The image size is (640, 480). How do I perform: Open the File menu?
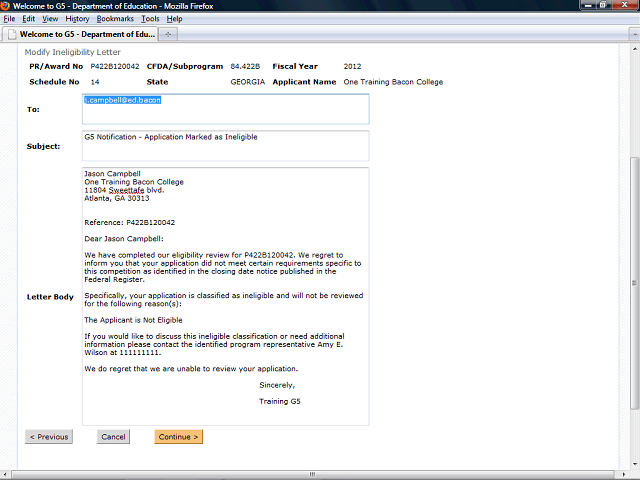9,19
